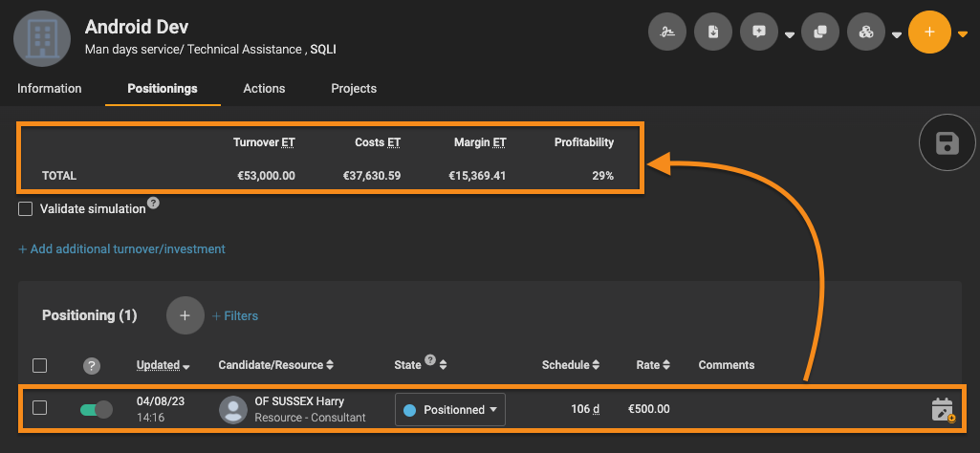Image resolution: width=980 pixels, height=453 pixels.
Task: Tick the OF SUSSEX Harry row checkbox
Action: 39,408
